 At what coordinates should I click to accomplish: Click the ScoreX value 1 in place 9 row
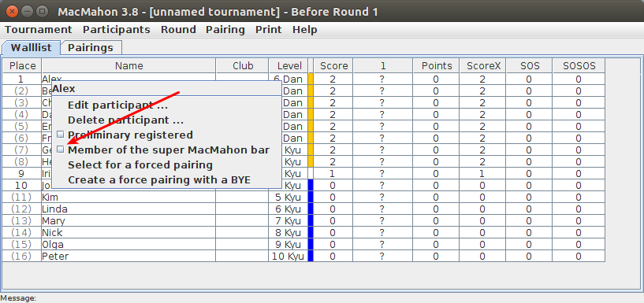pyautogui.click(x=483, y=173)
